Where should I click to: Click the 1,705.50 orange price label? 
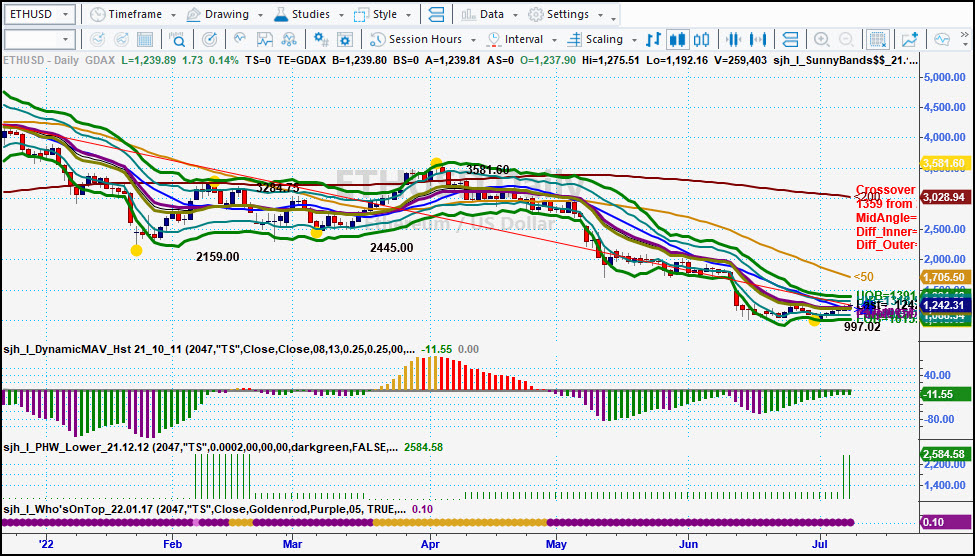click(945, 278)
